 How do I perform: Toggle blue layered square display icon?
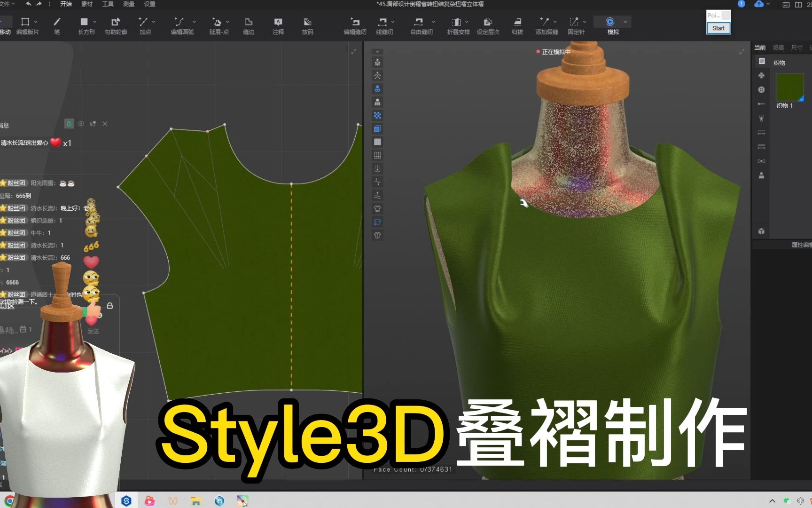point(377,128)
